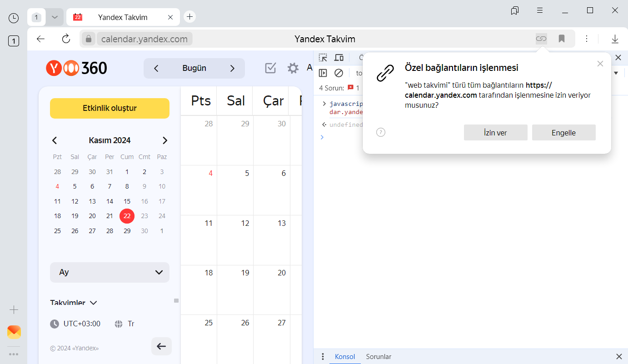Select the Konsol tab

coord(345,357)
